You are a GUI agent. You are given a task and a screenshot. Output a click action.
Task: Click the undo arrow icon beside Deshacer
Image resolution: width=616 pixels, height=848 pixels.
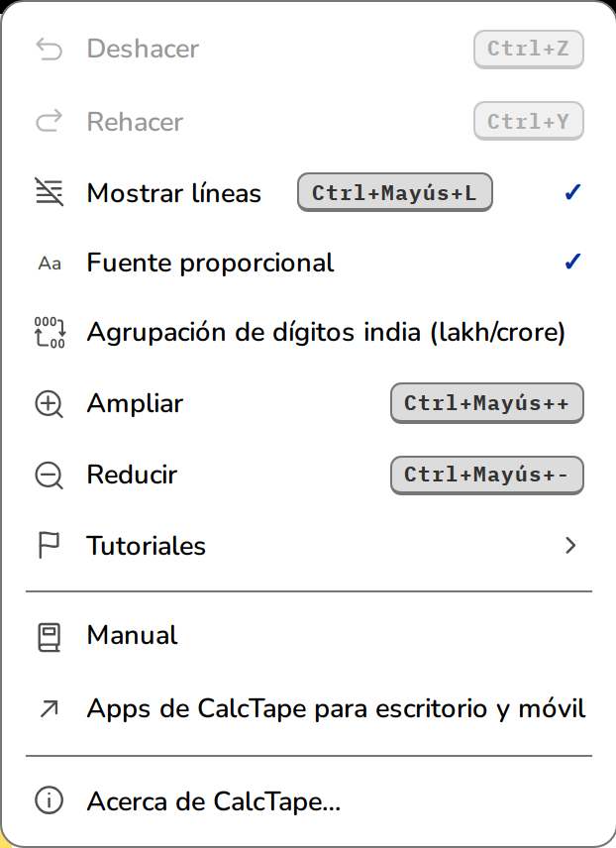click(50, 50)
